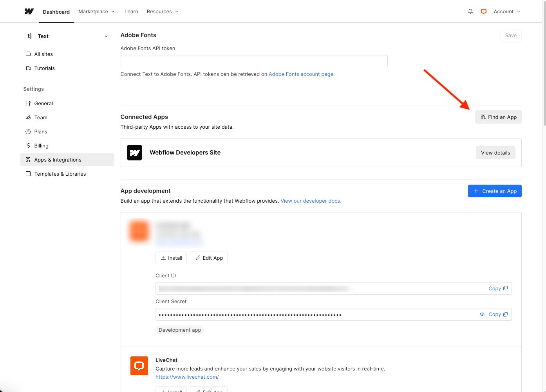Click the Connected Apps heading
This screenshot has width=546, height=392.
point(144,117)
